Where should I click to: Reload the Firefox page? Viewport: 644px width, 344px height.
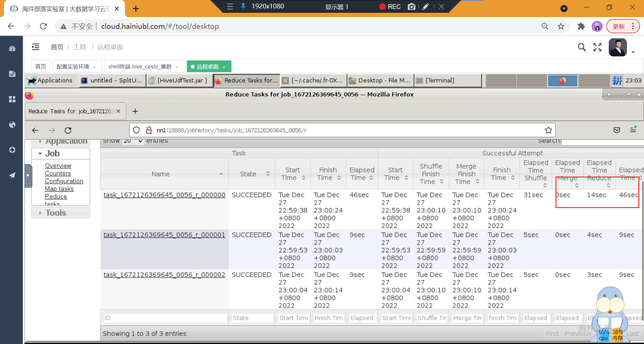68,130
